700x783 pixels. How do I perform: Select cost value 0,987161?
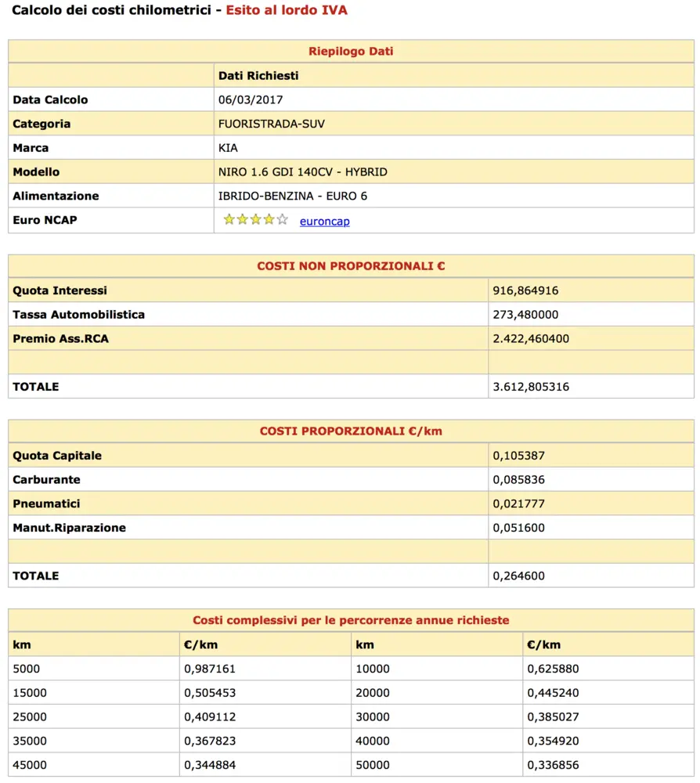210,669
